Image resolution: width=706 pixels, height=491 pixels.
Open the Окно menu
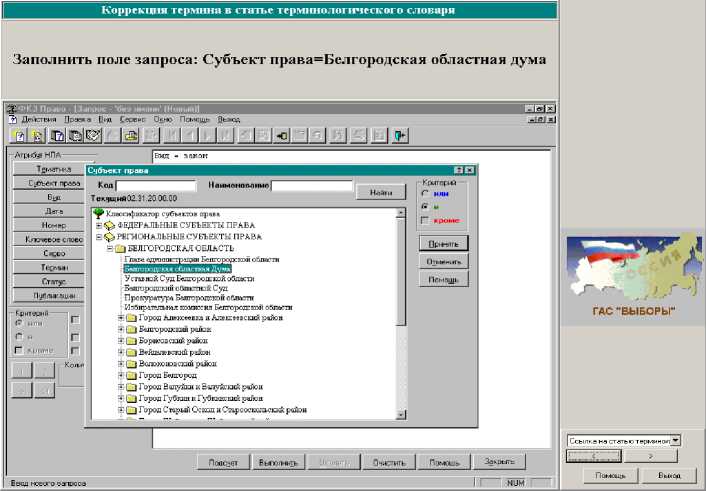pos(163,119)
